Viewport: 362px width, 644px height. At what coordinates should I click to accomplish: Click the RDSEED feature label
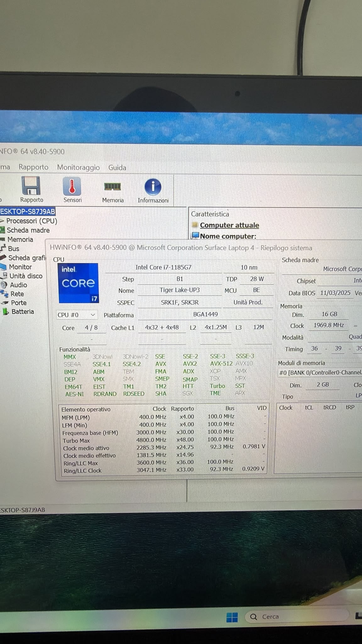[134, 394]
